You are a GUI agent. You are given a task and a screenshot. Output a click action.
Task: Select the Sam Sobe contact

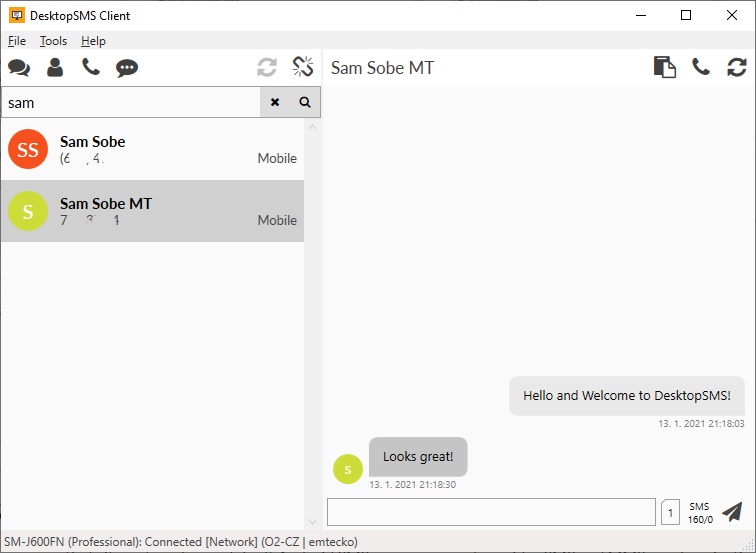(x=152, y=149)
